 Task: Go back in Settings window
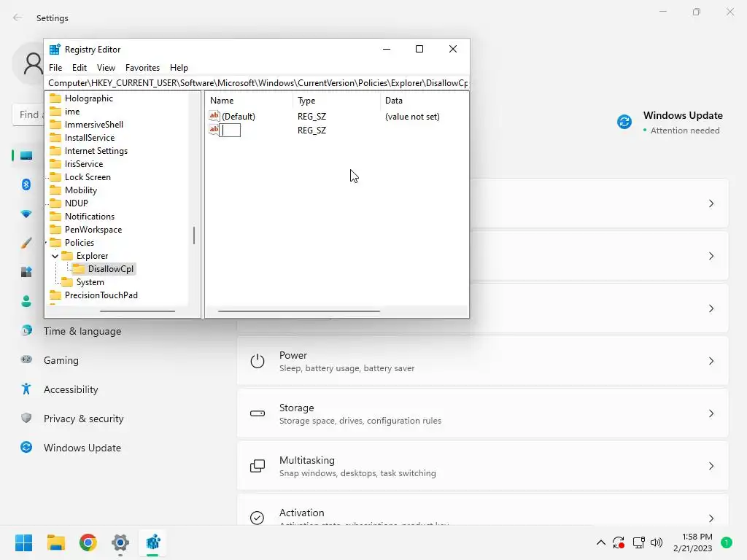(x=18, y=17)
